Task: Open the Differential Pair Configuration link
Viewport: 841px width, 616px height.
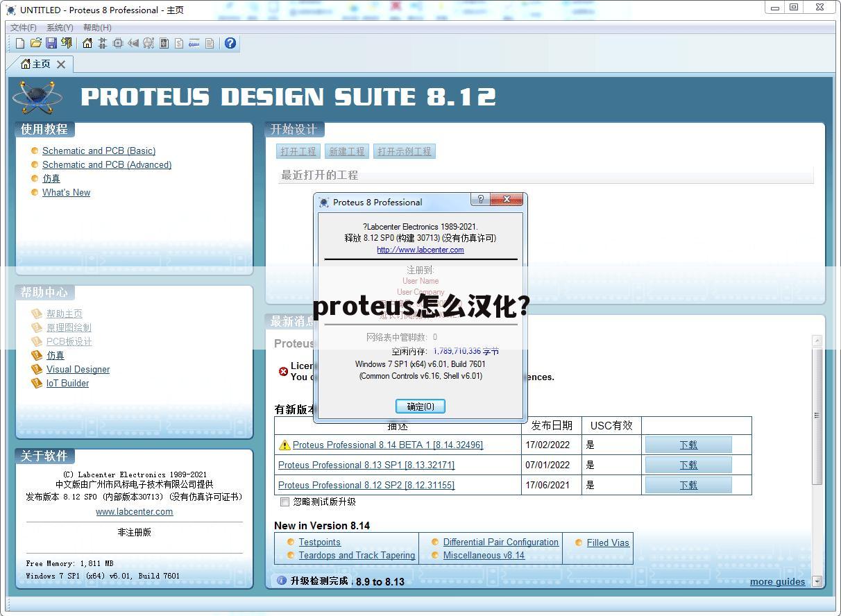Action: pyautogui.click(x=501, y=542)
